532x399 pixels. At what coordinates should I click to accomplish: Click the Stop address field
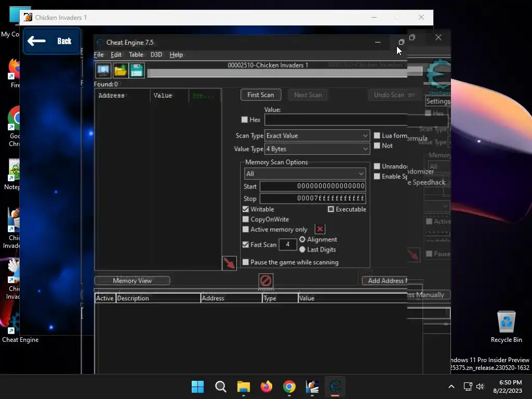312,198
